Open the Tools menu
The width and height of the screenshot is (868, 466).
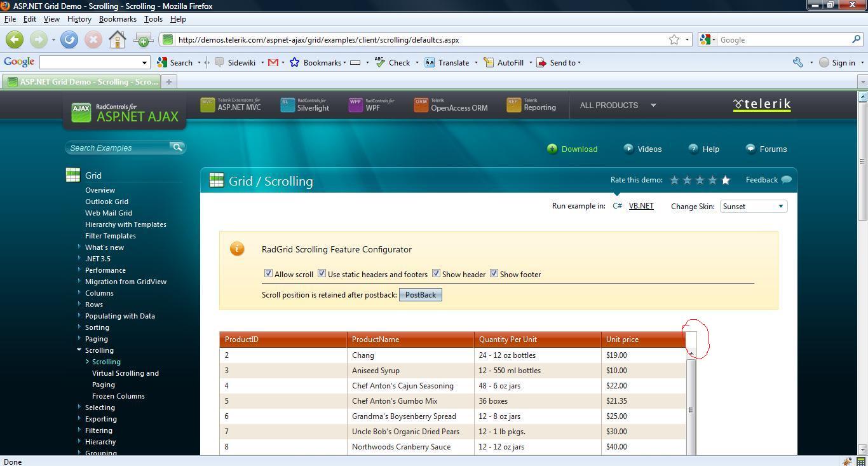pyautogui.click(x=153, y=19)
